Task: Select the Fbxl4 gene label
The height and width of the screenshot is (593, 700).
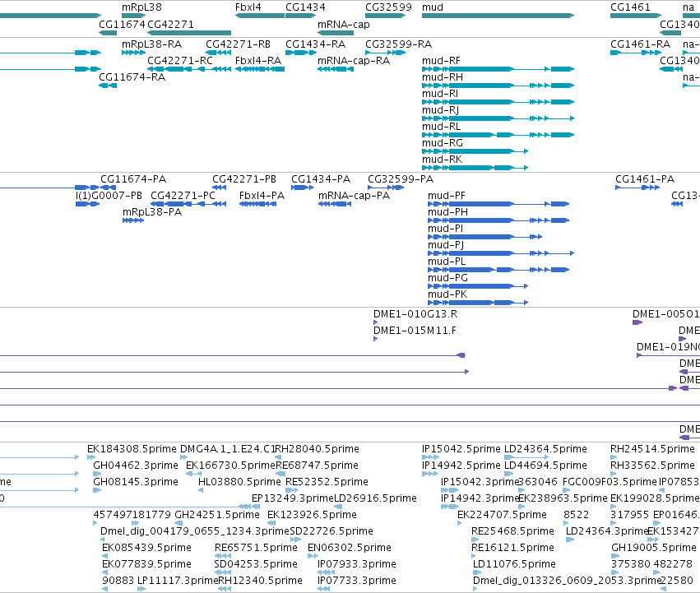Action: pos(248,7)
